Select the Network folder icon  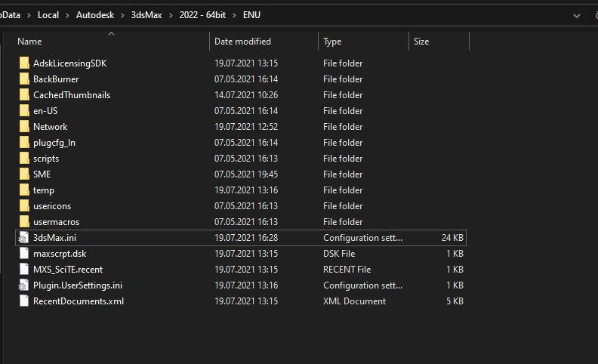24,126
